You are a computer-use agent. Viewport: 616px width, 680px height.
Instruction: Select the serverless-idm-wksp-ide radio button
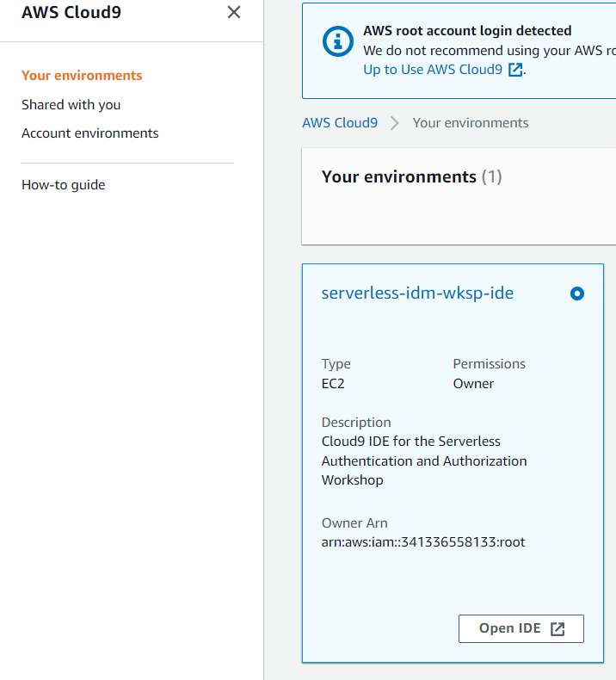pos(577,294)
